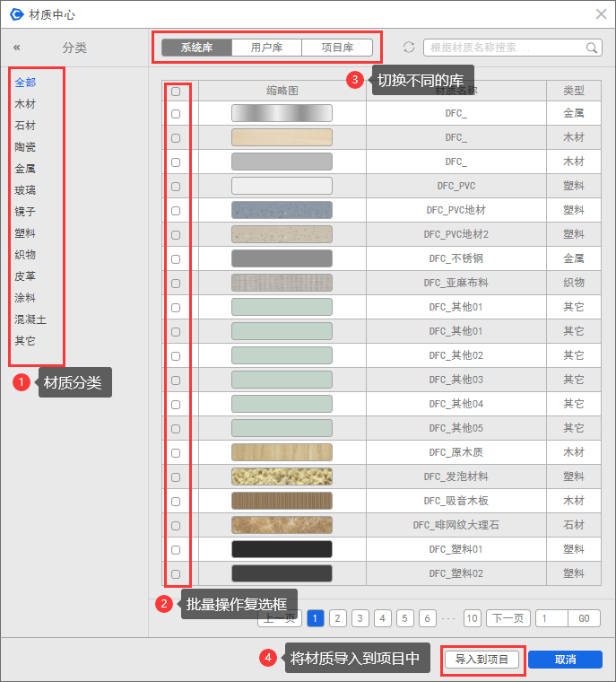Select the 系统库 tab
This screenshot has width=616, height=682.
pos(196,48)
